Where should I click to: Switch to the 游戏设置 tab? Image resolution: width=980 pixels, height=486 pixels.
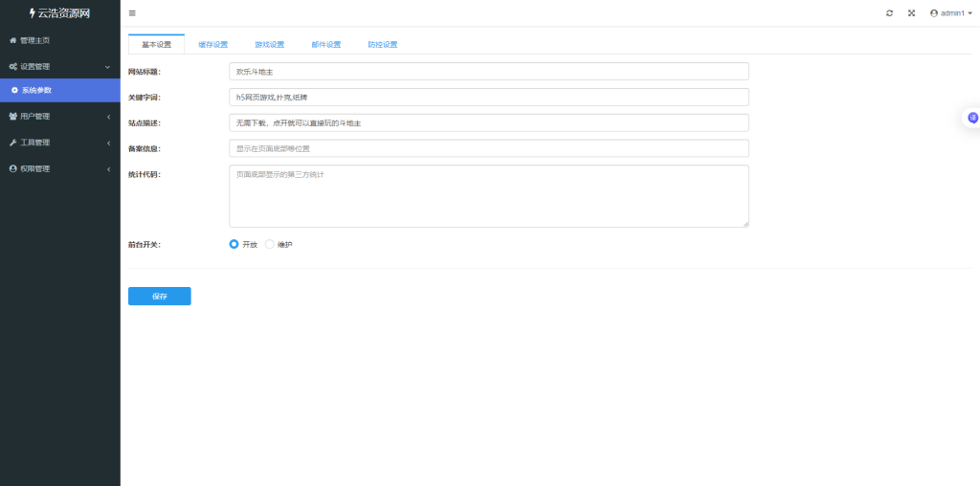click(269, 45)
